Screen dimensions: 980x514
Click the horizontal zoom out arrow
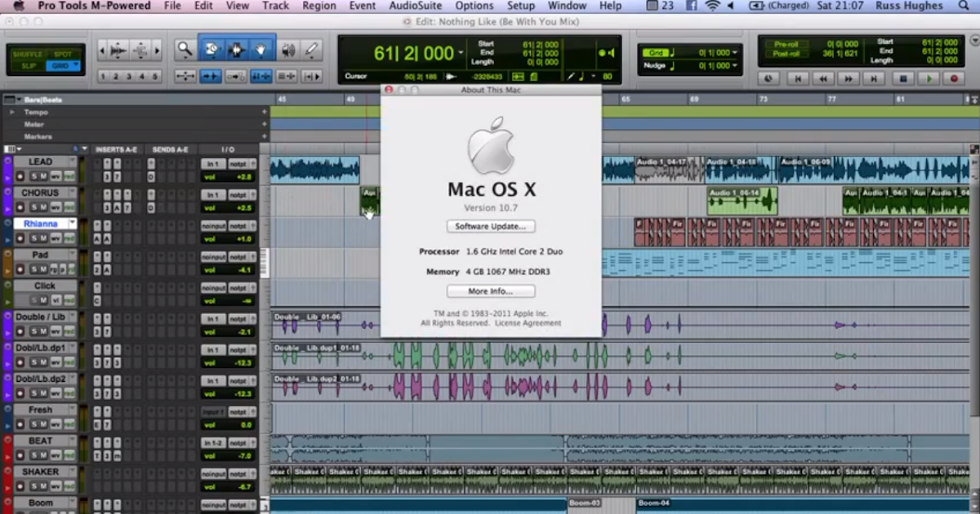click(102, 51)
